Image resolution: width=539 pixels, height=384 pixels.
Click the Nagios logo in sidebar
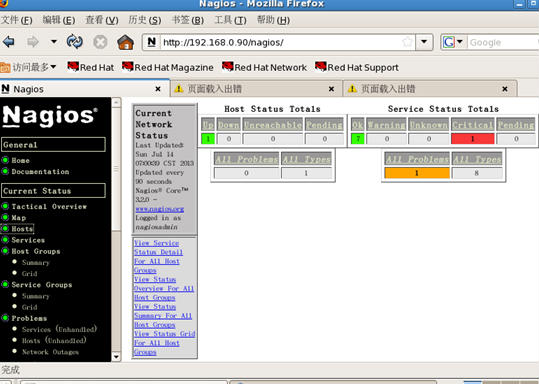click(x=50, y=116)
